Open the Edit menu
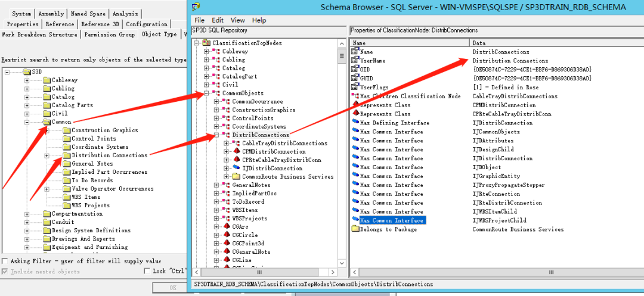 click(x=218, y=20)
